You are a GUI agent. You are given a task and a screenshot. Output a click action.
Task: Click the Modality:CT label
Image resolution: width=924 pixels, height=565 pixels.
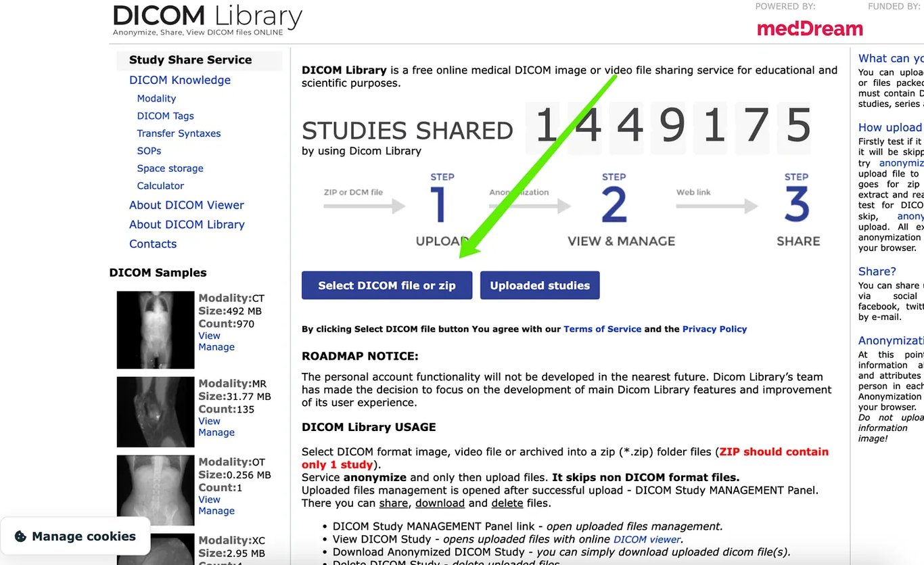coord(231,298)
